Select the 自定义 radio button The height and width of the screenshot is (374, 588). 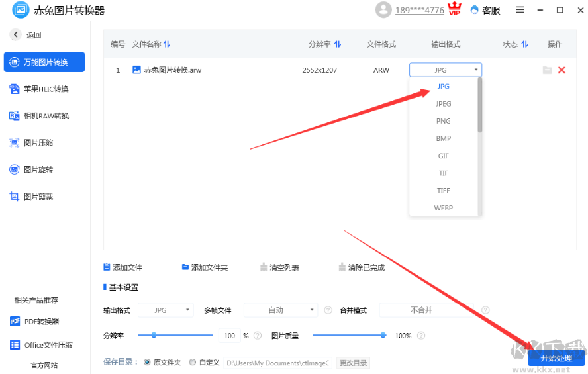click(193, 362)
